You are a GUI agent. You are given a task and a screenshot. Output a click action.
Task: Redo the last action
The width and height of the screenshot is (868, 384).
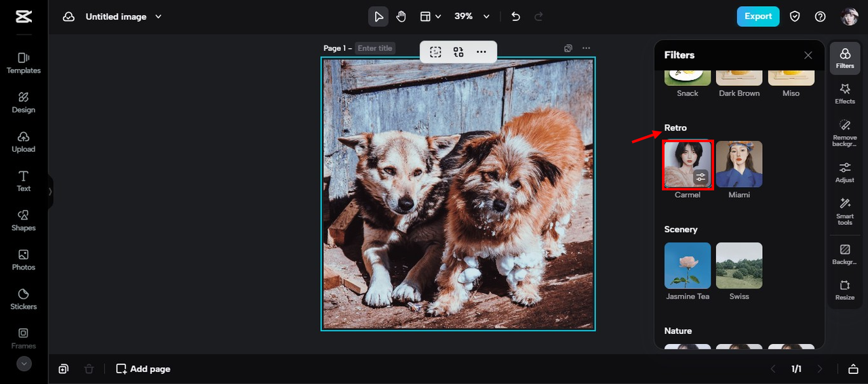coord(539,16)
